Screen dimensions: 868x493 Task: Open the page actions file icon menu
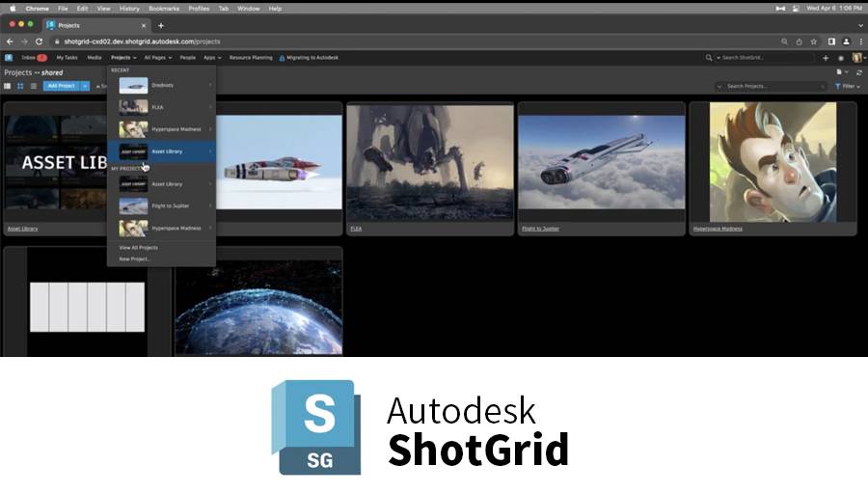point(841,72)
